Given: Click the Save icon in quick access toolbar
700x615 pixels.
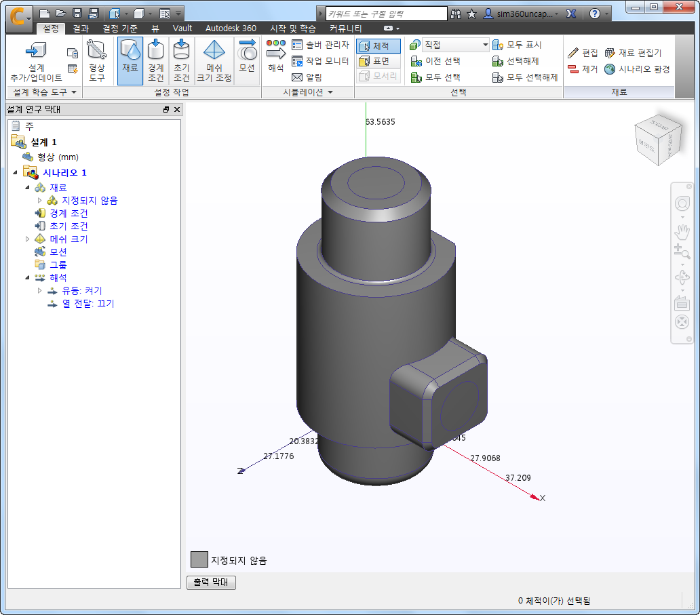Looking at the screenshot, I should 77,14.
